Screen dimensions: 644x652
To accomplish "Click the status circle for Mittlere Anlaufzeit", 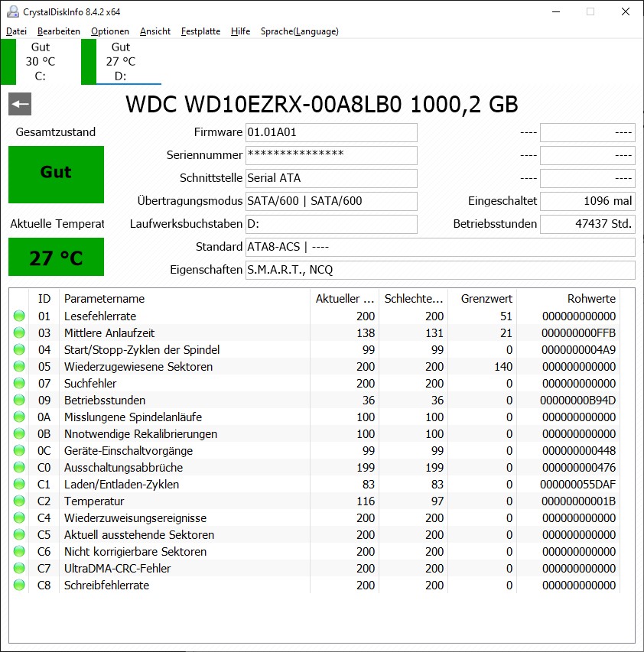I will pyautogui.click(x=19, y=332).
